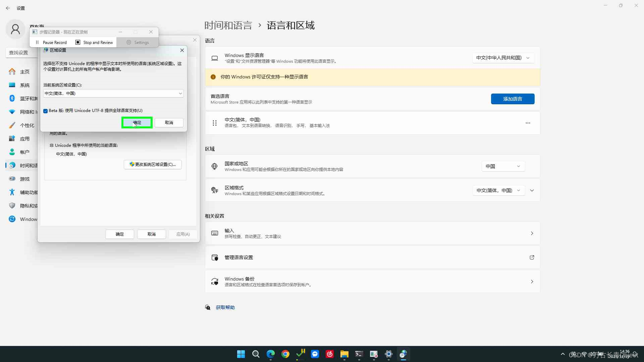
Task: Check the Beta Unicode UTF-8 checkbox
Action: pos(45,111)
